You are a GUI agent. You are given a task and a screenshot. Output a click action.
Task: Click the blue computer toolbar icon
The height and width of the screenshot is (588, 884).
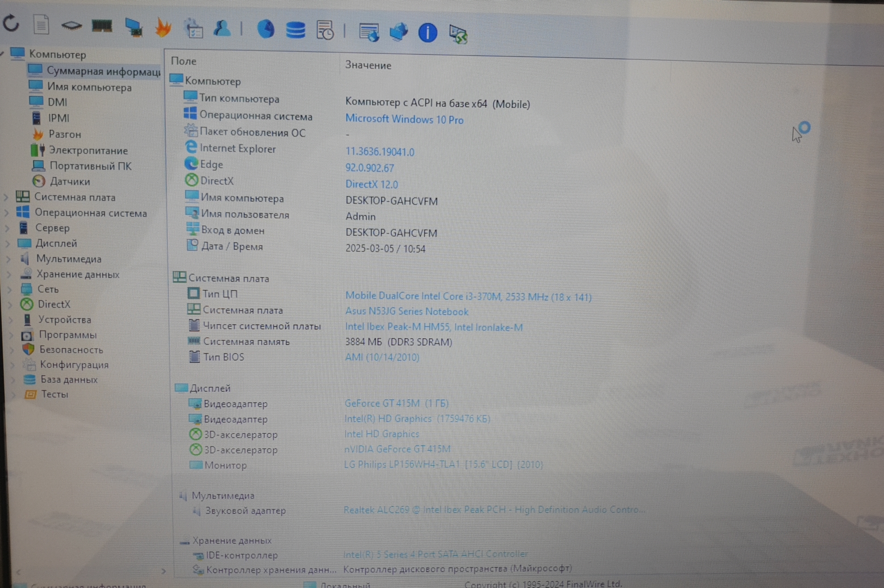[x=133, y=27]
